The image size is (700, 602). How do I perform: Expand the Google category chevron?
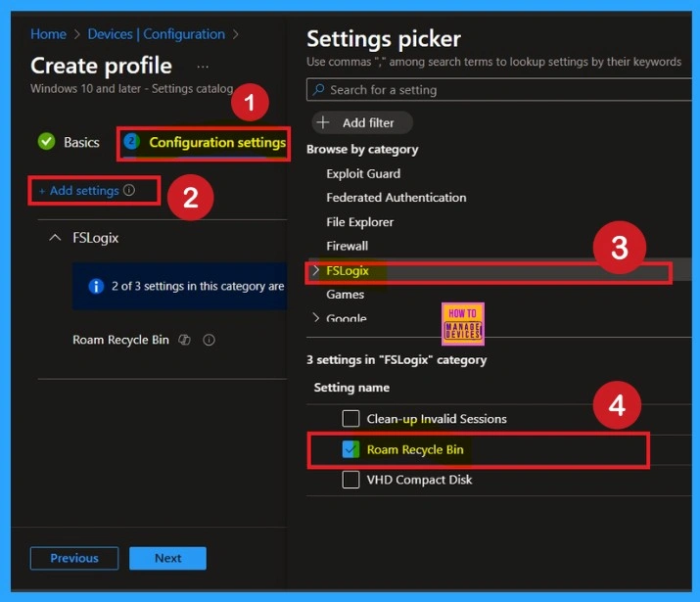coord(315,318)
